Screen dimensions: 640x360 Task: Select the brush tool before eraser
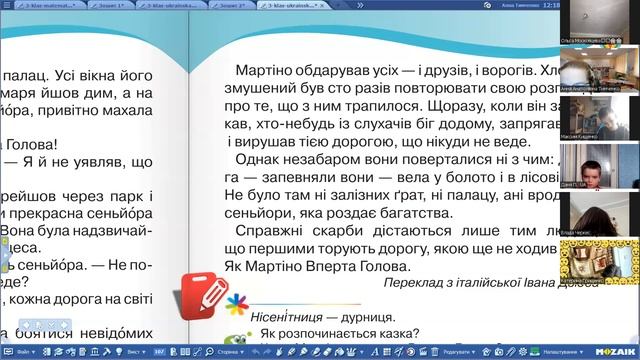coord(316,351)
